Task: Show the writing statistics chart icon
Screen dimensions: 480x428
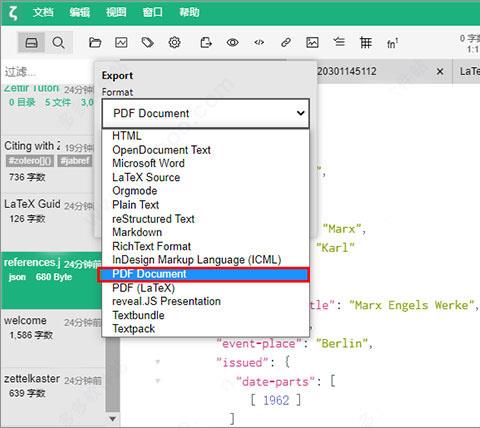Action: [121, 43]
